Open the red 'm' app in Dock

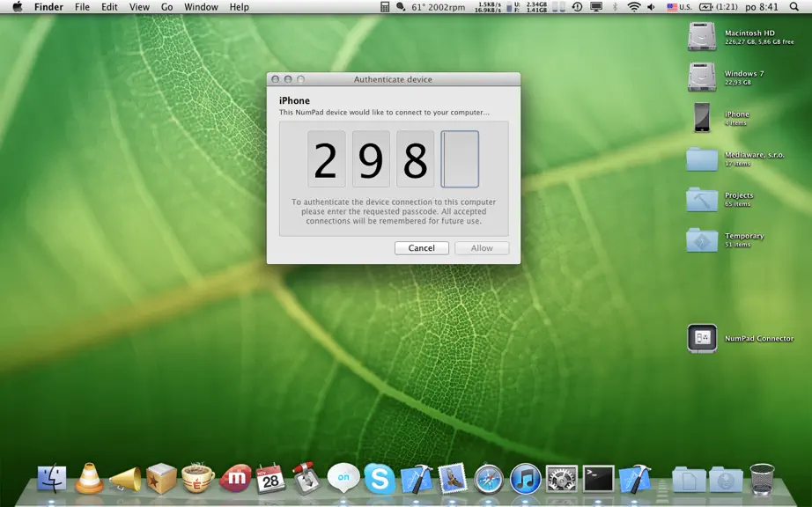point(236,478)
